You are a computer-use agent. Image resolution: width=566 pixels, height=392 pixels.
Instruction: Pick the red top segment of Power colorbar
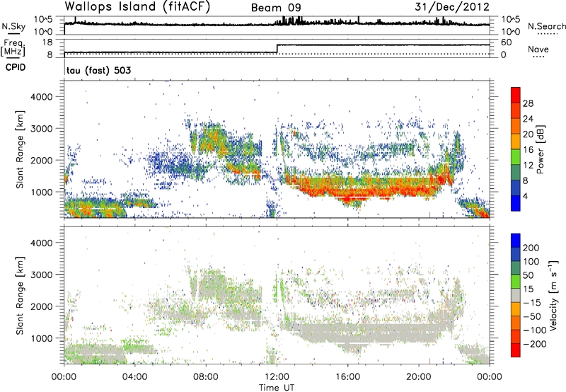(516, 95)
